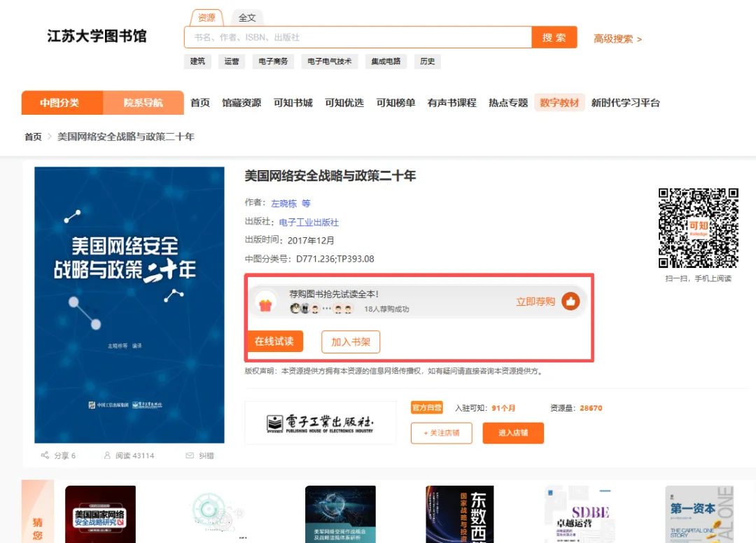This screenshot has width=756, height=543.
Task: Select the 建筑 keyword tag
Action: click(197, 61)
